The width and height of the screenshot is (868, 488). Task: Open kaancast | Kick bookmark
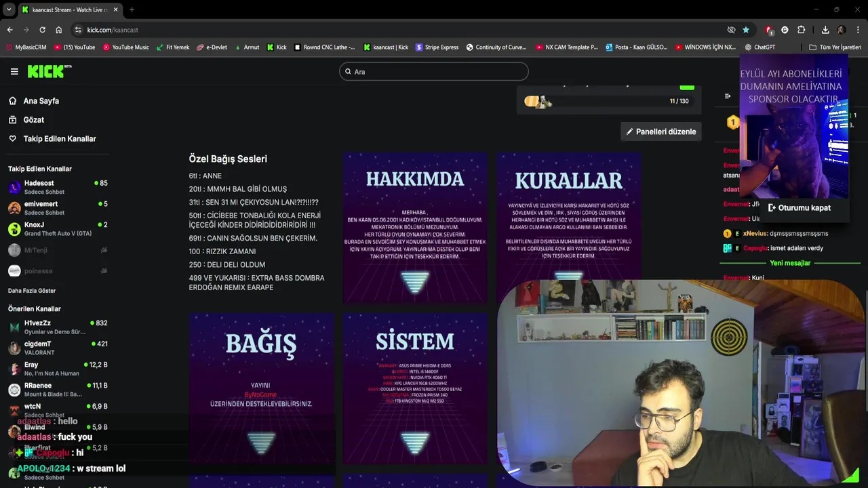pyautogui.click(x=386, y=47)
